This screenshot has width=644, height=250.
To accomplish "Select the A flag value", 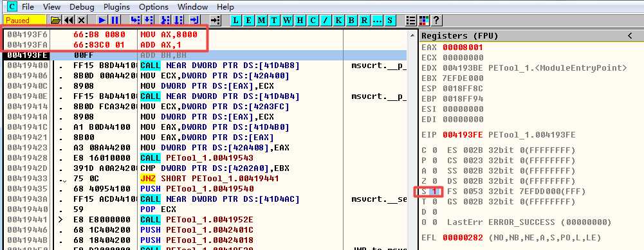I will [x=434, y=171].
